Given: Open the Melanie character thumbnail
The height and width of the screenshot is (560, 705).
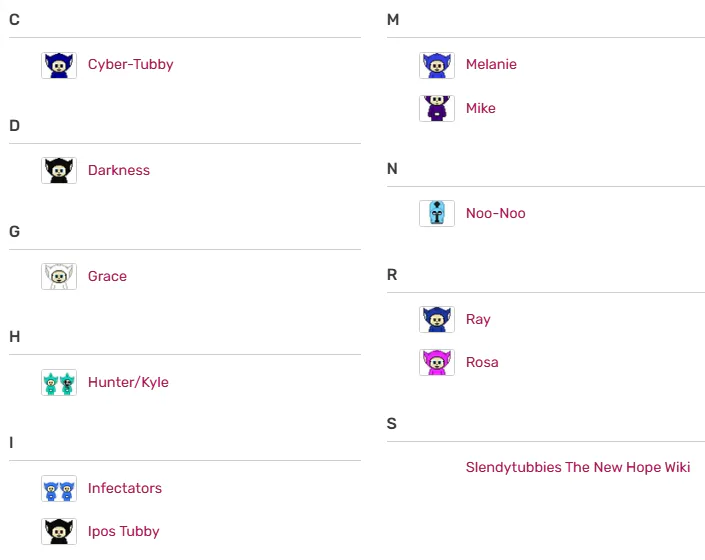Looking at the screenshot, I should [x=436, y=65].
